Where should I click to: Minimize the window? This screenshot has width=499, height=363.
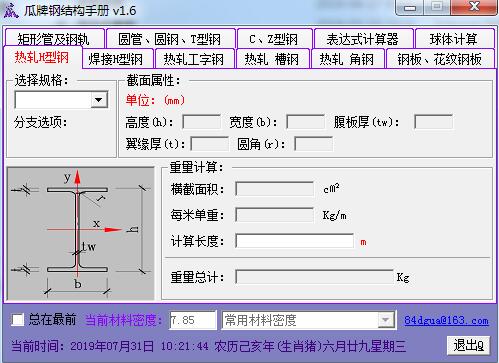[x=410, y=7]
